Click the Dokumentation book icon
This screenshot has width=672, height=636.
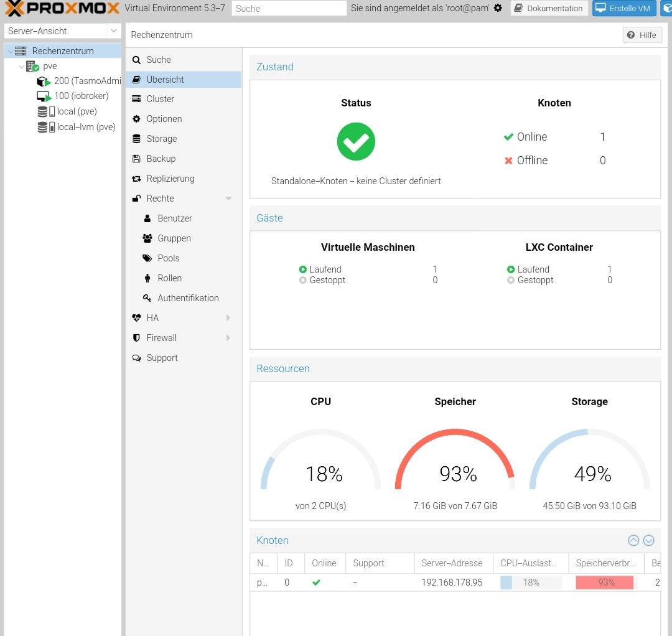(x=518, y=7)
